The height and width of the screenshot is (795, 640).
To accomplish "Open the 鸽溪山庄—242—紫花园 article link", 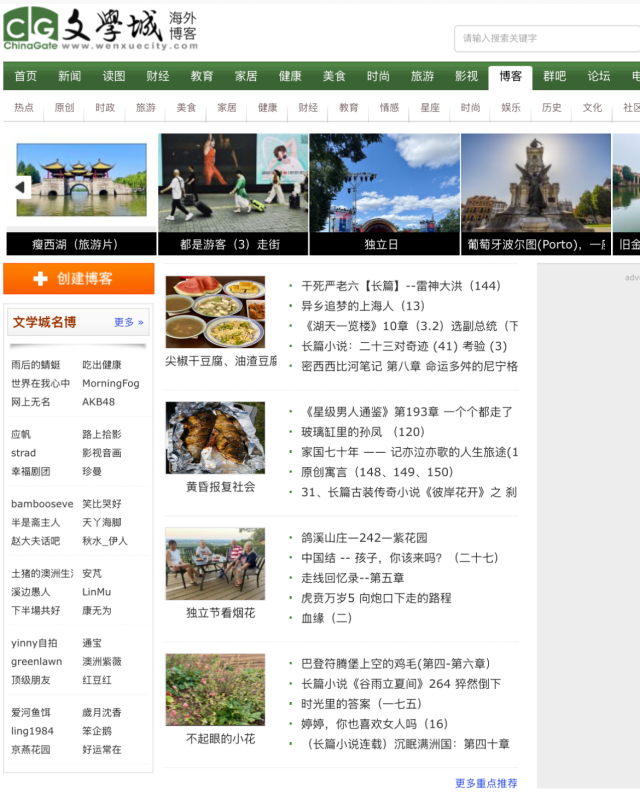I will (x=364, y=538).
